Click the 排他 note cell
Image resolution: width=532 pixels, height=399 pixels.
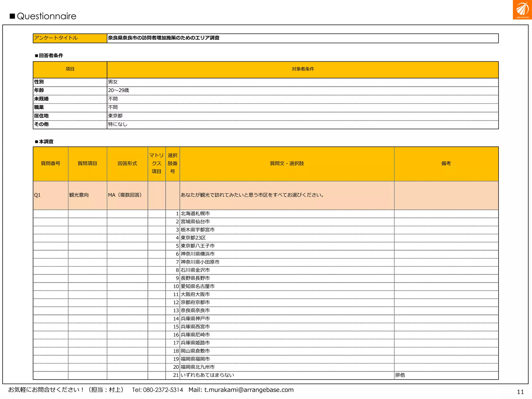[x=400, y=375]
